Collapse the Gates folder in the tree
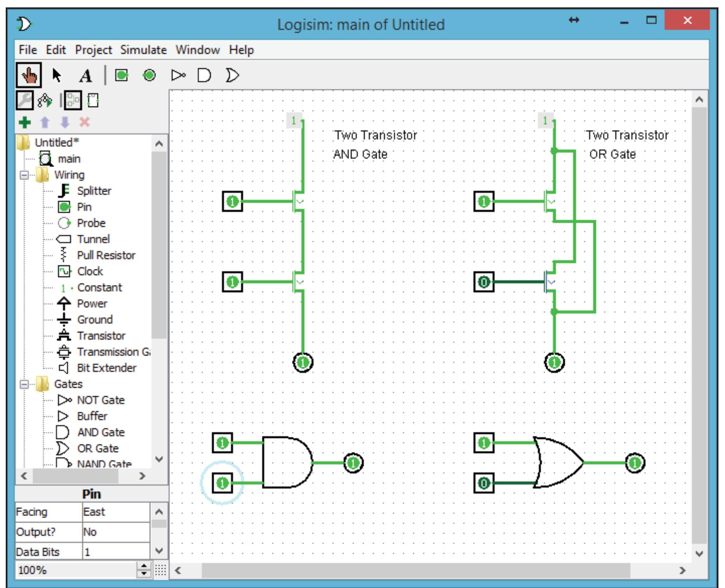Screen dimensions: 725x588 [x=23, y=384]
